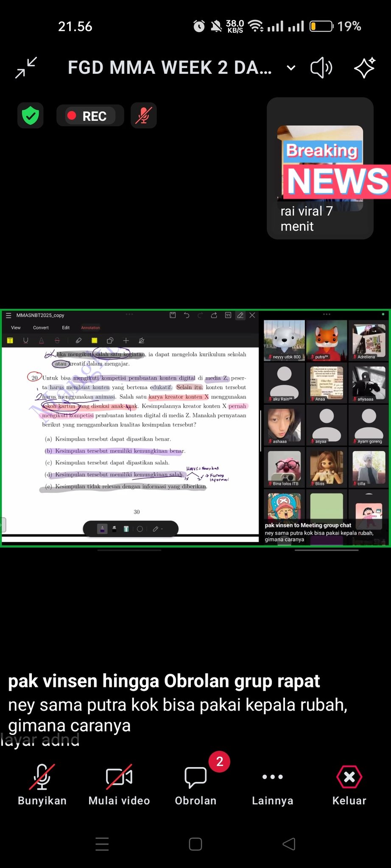Open the hamburger menu of the PDF app

point(8,315)
